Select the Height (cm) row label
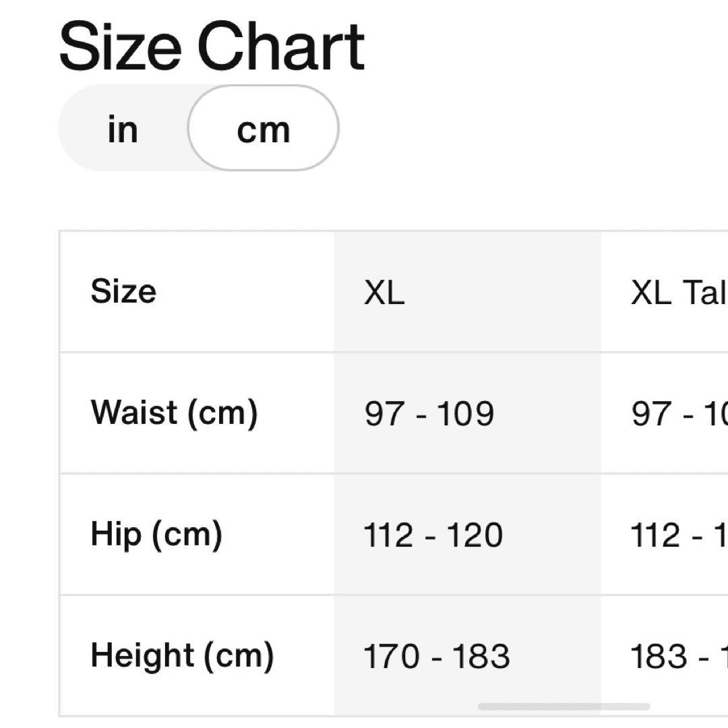 (186, 655)
